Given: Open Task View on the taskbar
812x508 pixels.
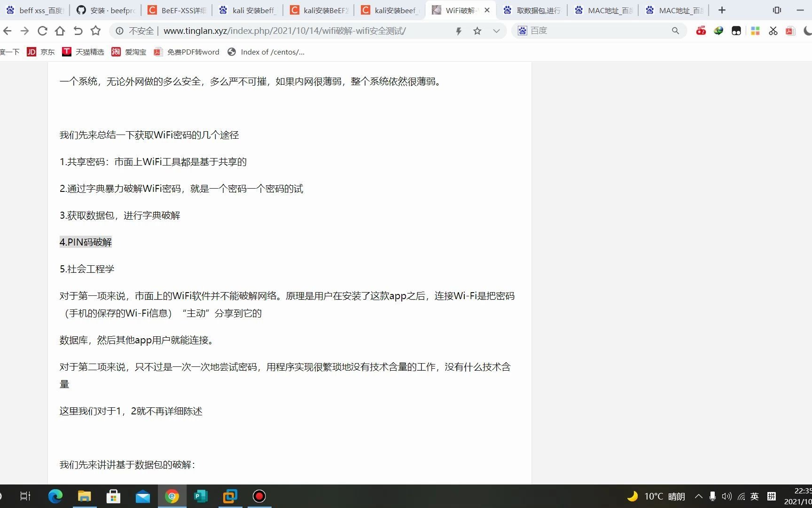Looking at the screenshot, I should point(25,496).
